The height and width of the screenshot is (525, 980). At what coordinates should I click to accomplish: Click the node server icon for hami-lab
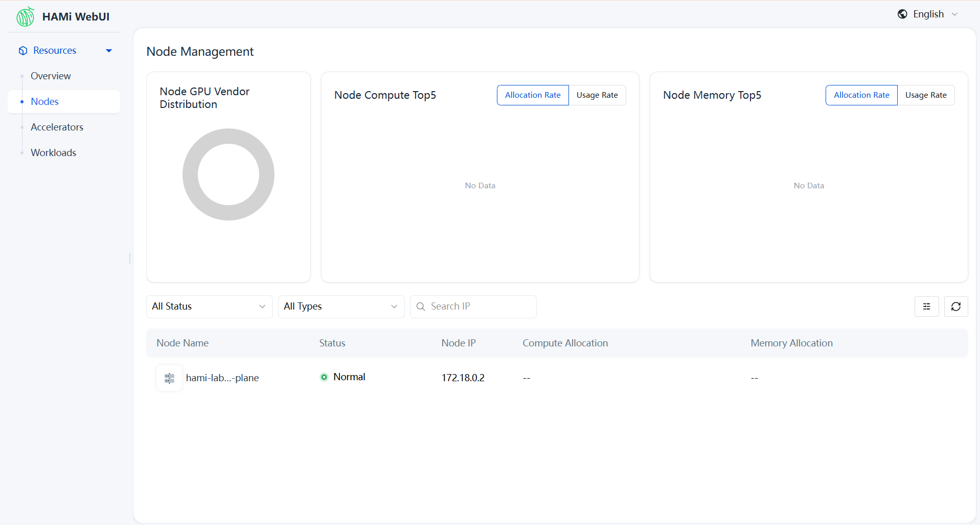pyautogui.click(x=169, y=378)
